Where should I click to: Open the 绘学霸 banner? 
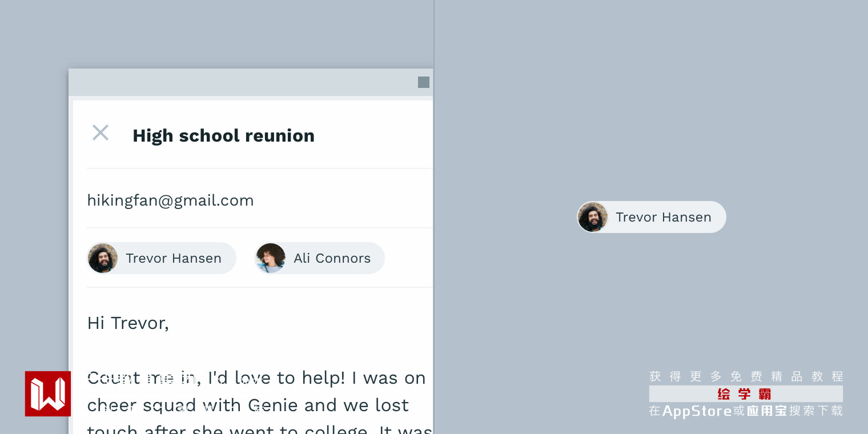coord(745,394)
